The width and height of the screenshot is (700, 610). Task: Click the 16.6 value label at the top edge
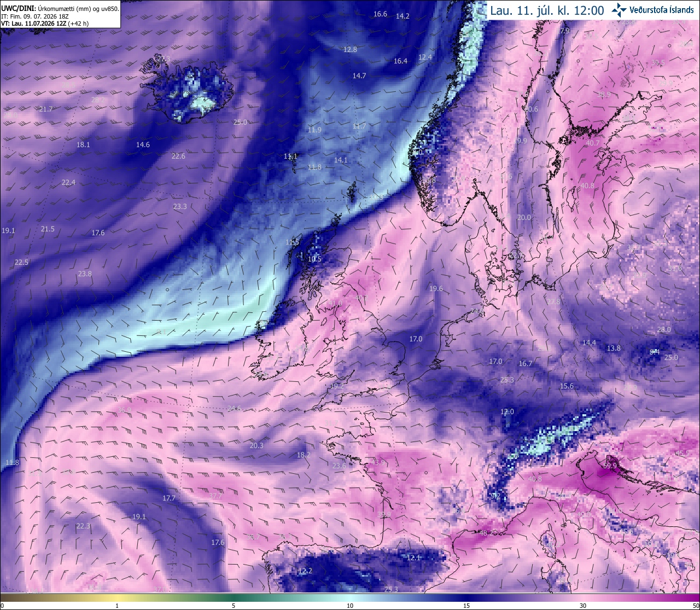380,14
